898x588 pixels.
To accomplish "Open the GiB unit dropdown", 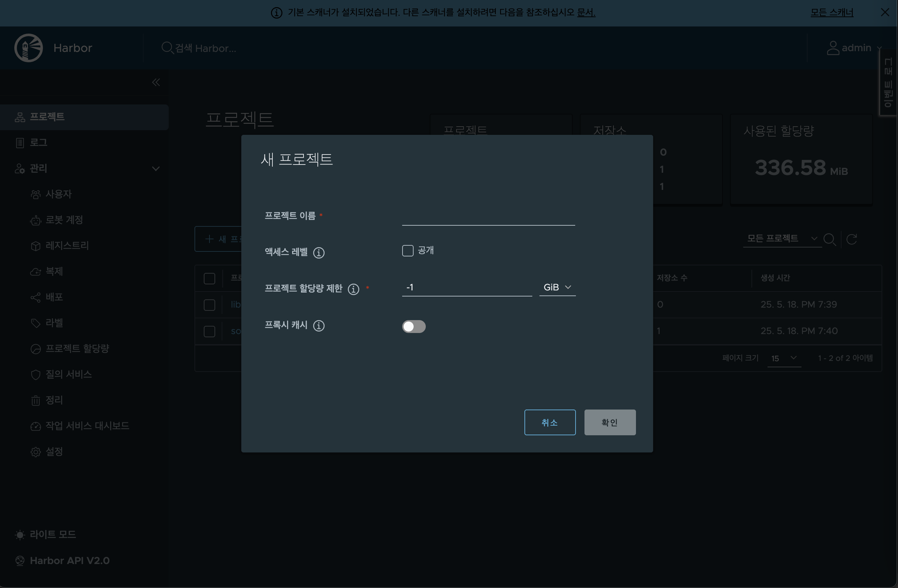I will click(557, 288).
